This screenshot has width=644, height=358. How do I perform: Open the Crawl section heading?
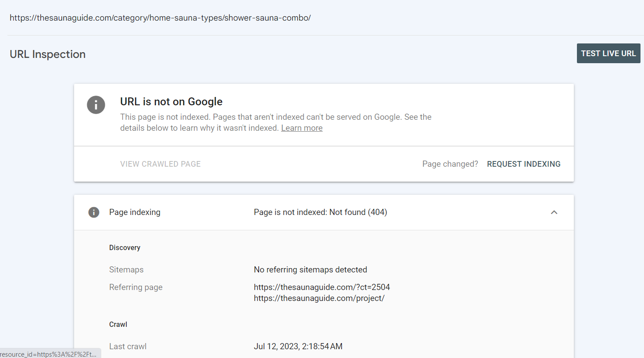118,324
